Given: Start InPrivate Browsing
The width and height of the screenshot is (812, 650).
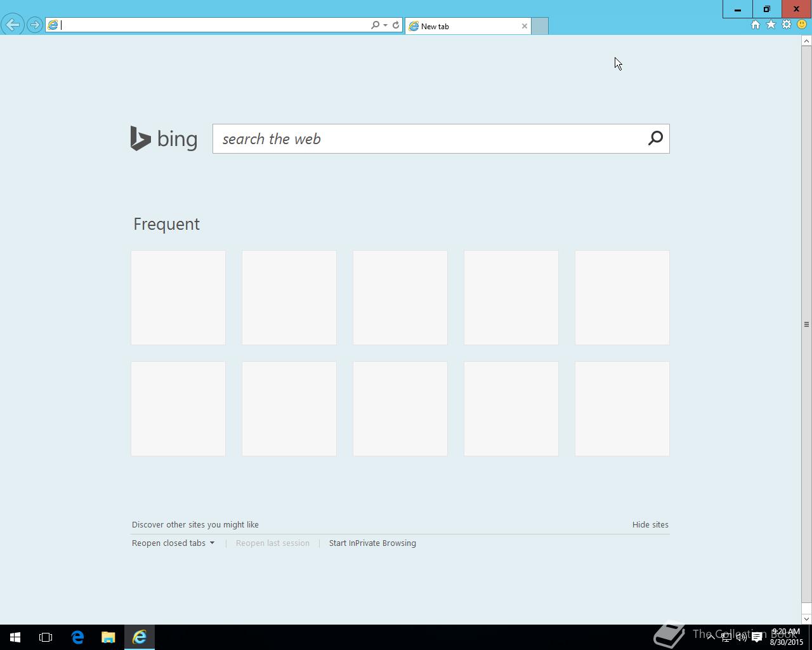Looking at the screenshot, I should (372, 543).
